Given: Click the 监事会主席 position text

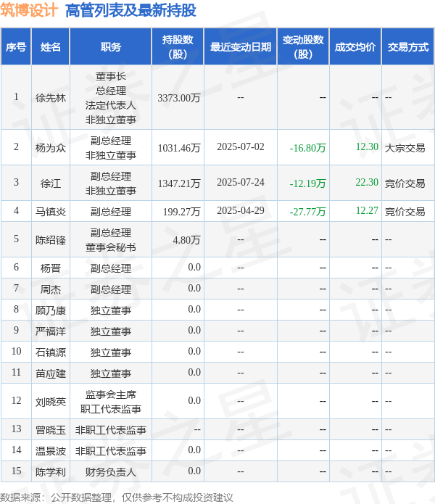Looking at the screenshot, I should click(x=110, y=394).
